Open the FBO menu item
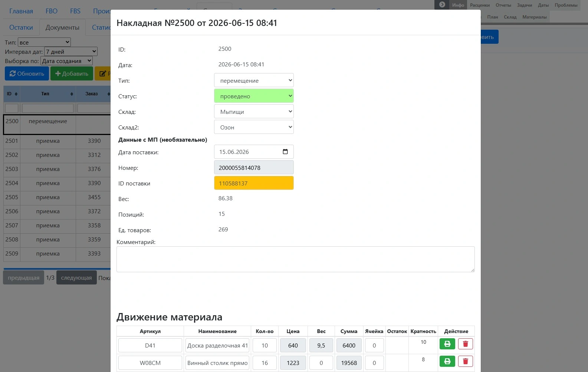The width and height of the screenshot is (588, 372). click(52, 11)
